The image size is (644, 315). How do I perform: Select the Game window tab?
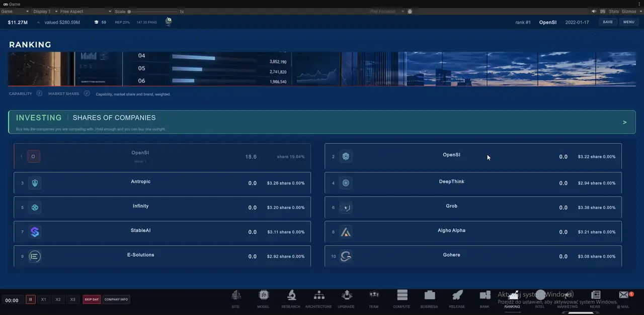point(12,4)
